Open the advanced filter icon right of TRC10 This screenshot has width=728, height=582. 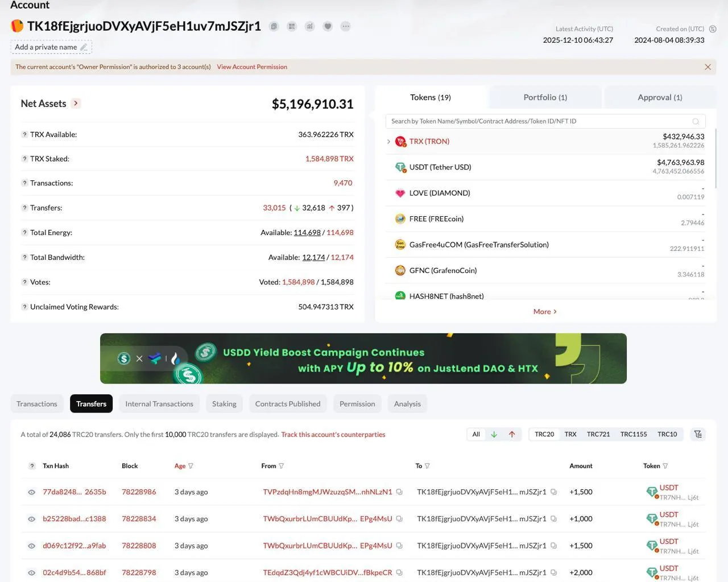[698, 435]
